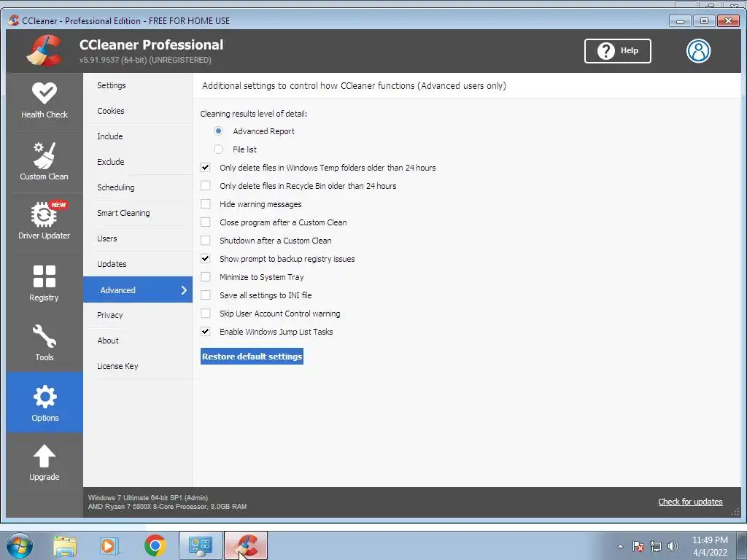This screenshot has width=747, height=560.
Task: Click Check for updates link
Action: pos(690,502)
